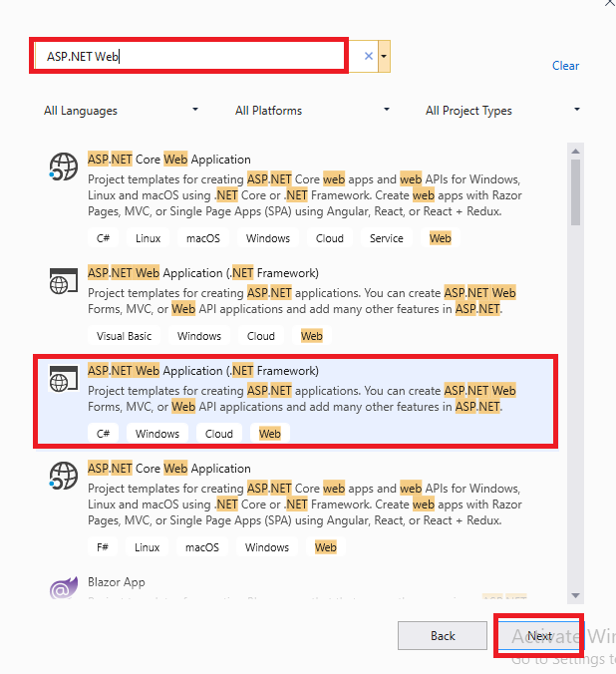Click the template list scrollbar thumb

click(575, 192)
